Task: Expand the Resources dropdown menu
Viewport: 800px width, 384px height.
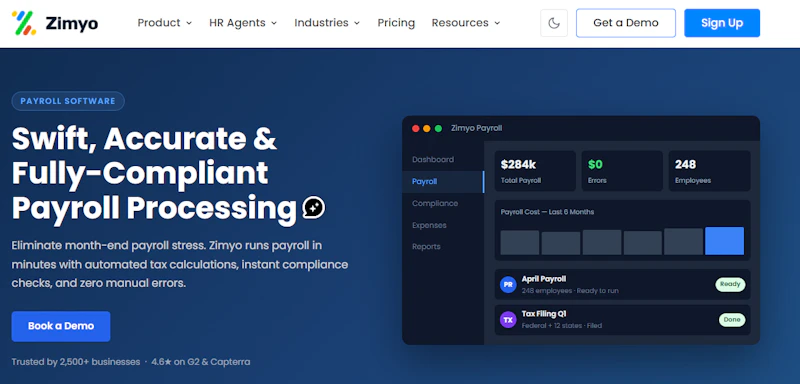Action: [466, 23]
